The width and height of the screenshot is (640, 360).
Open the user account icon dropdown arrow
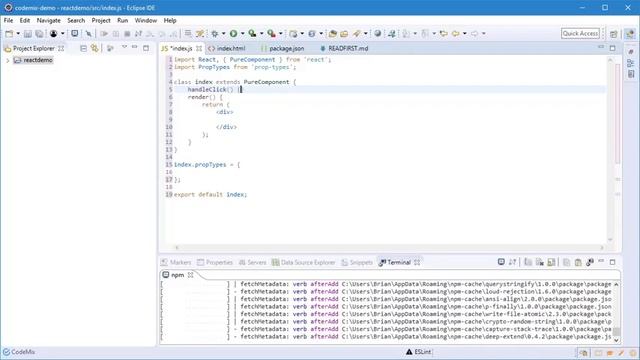pyautogui.click(x=62, y=33)
